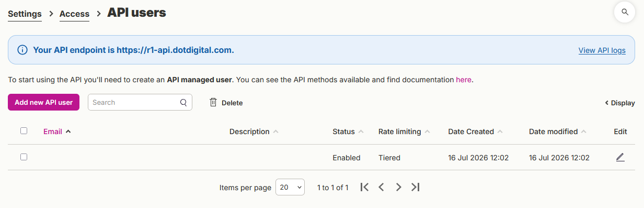Click the Edit column header
The image size is (644, 208).
620,132
